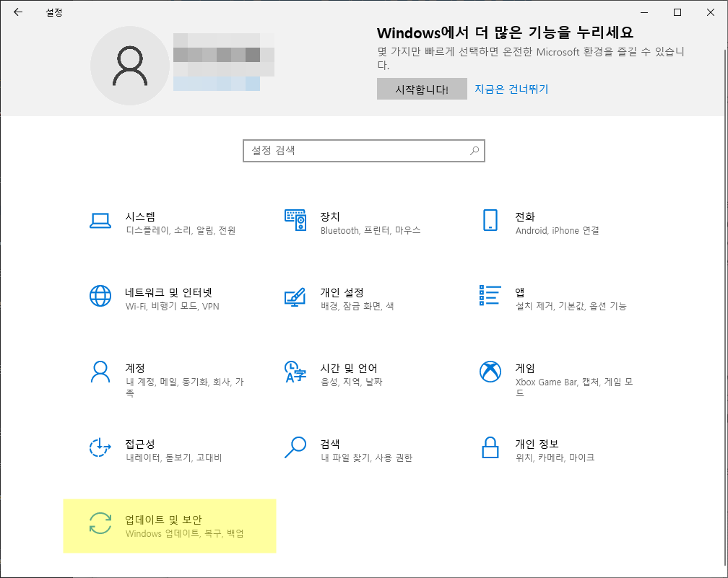
Task: Select the 개인 설정 title
Action: [342, 292]
